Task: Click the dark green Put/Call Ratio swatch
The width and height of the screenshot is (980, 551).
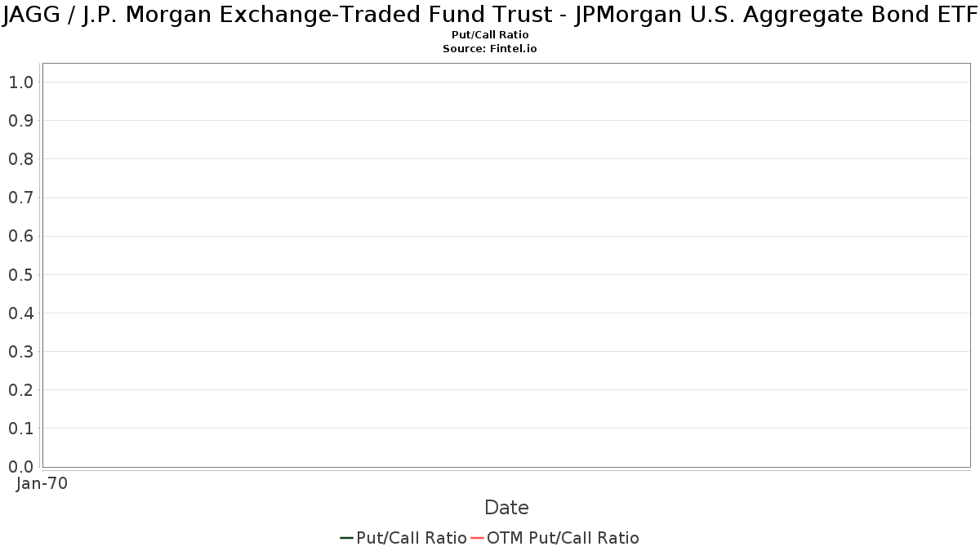Action: pyautogui.click(x=346, y=538)
